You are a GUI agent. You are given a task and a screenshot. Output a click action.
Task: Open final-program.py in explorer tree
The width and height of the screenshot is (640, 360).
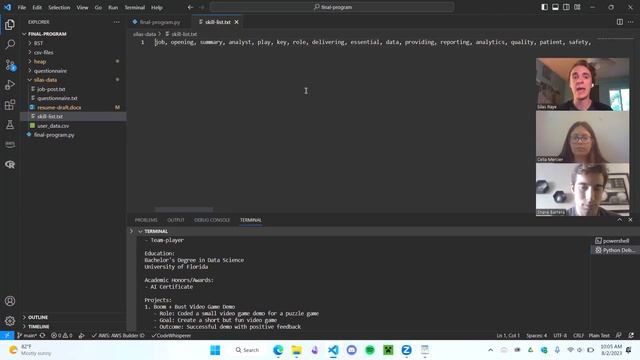click(54, 135)
